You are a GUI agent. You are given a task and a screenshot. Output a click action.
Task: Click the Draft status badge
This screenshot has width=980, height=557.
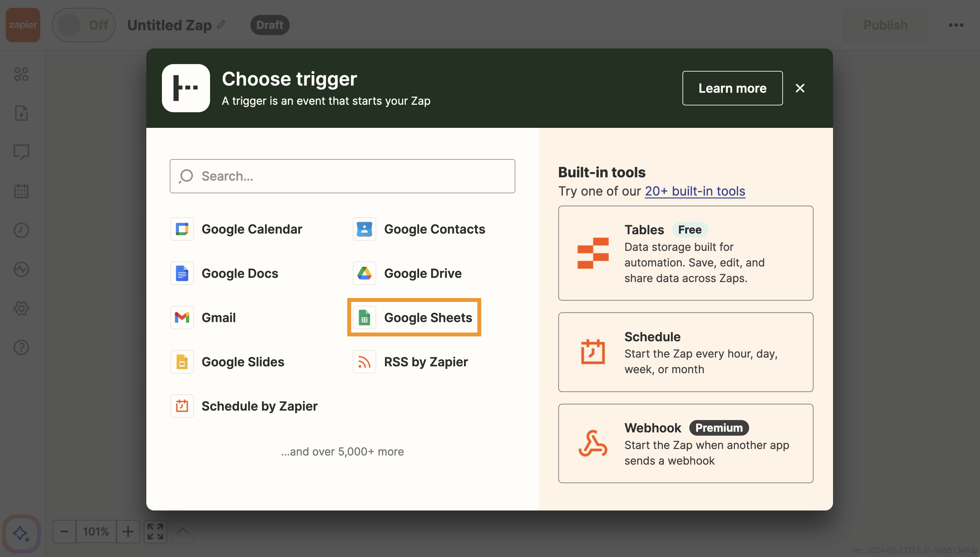tap(270, 25)
